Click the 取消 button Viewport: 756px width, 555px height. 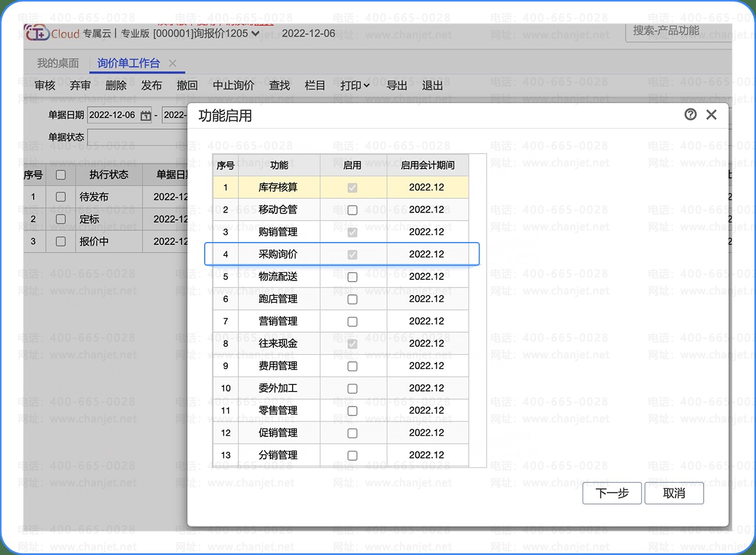(x=674, y=493)
